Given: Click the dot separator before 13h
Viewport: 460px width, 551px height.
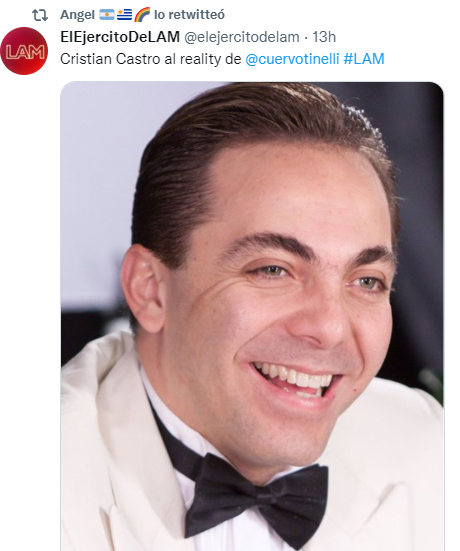Looking at the screenshot, I should (306, 37).
